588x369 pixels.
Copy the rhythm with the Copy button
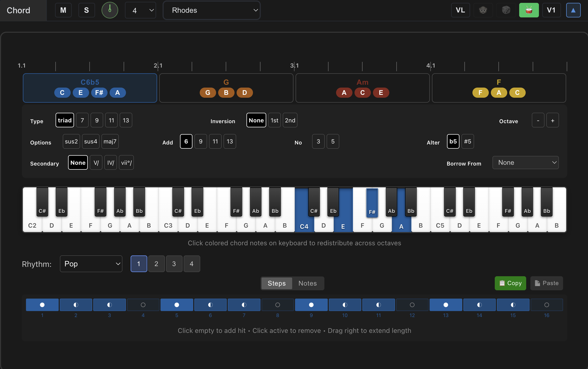pos(510,283)
